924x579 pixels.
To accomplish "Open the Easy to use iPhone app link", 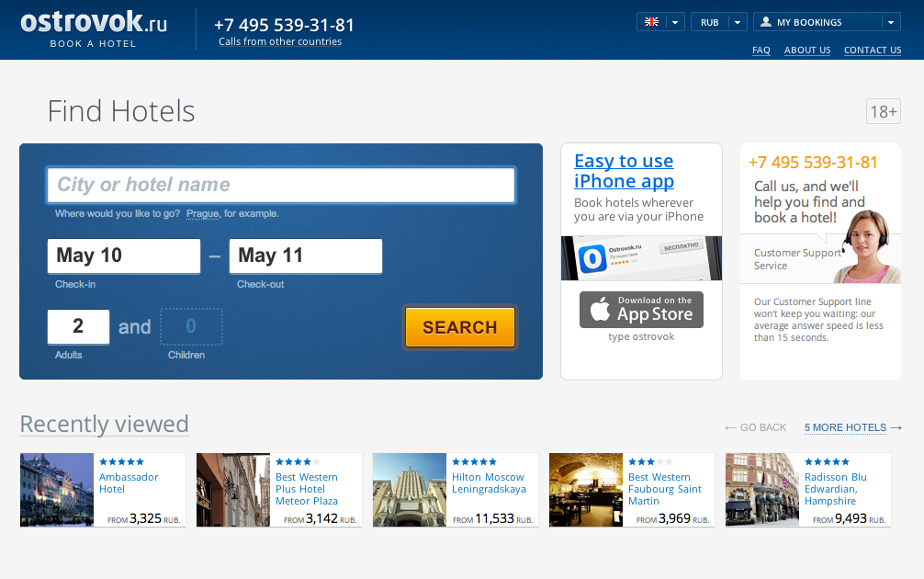I will pyautogui.click(x=624, y=171).
